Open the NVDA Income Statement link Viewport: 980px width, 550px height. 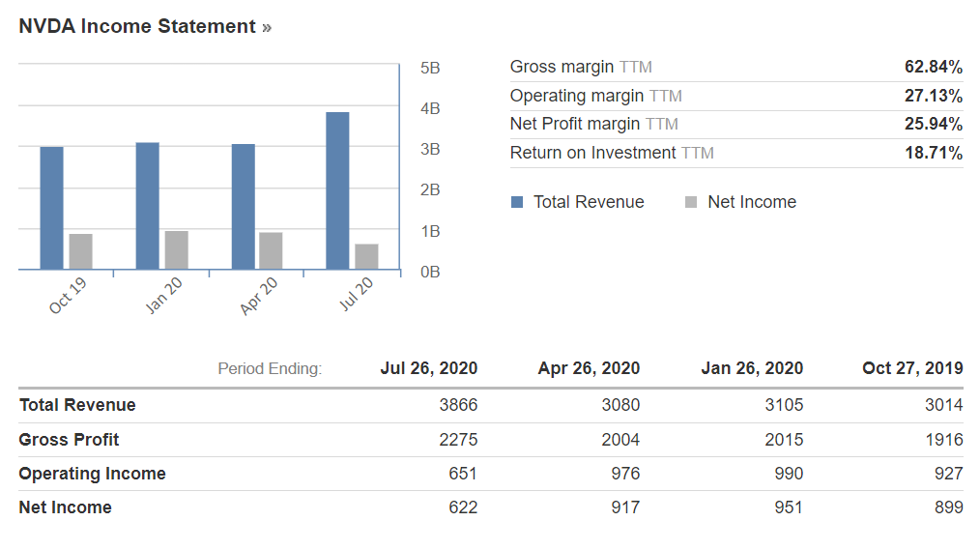(144, 27)
